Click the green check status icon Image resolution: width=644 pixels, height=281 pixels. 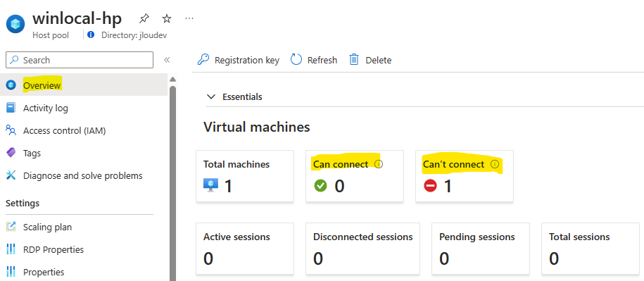tap(320, 186)
